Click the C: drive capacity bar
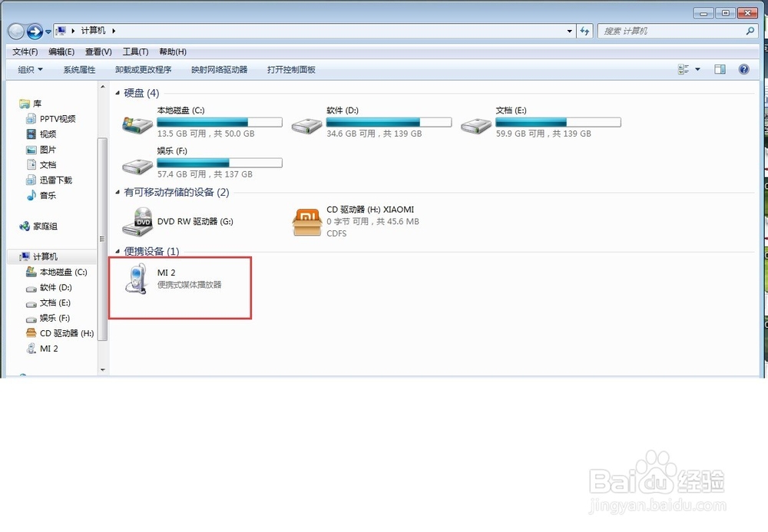The width and height of the screenshot is (768, 532). click(220, 122)
